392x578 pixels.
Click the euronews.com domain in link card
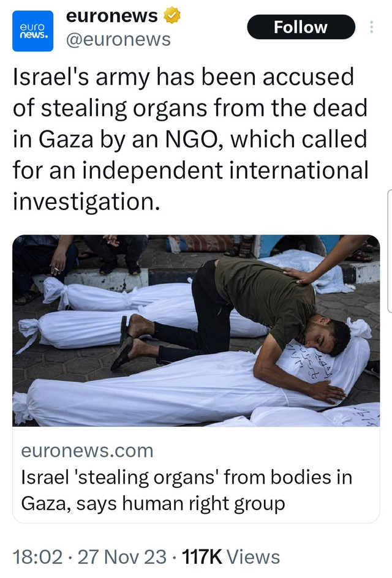tap(88, 451)
